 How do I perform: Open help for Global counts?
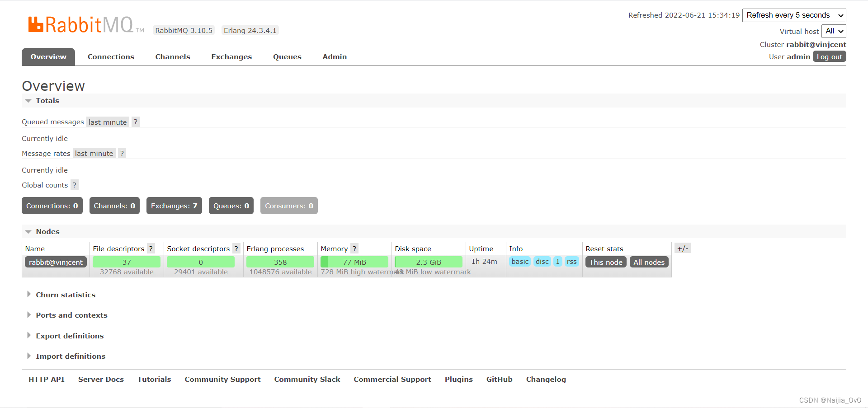pyautogui.click(x=75, y=185)
